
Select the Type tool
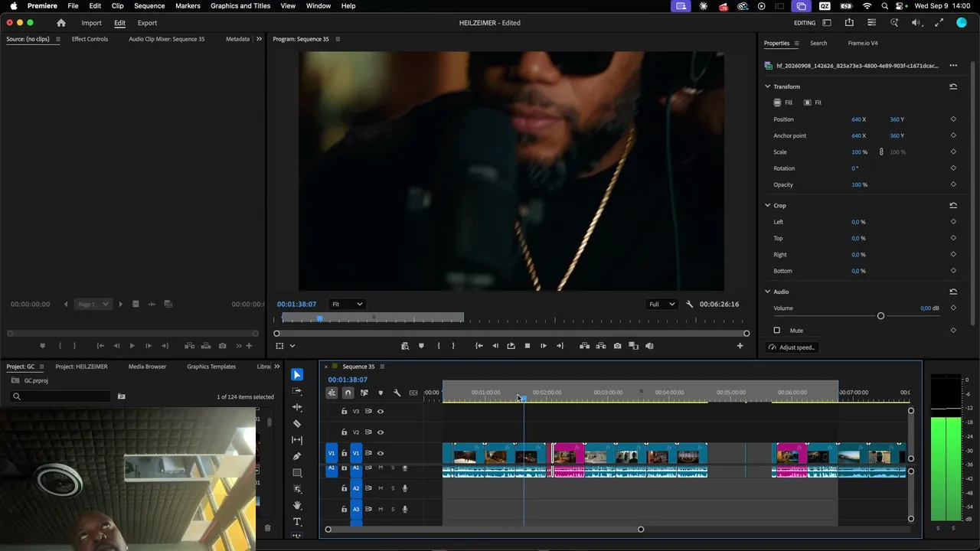coord(297,522)
